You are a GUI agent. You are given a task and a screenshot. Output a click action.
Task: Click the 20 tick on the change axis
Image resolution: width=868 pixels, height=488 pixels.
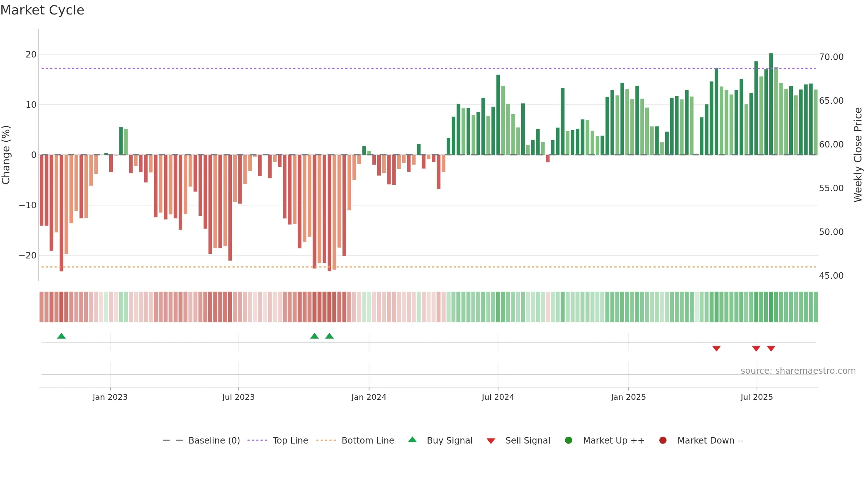pos(31,54)
